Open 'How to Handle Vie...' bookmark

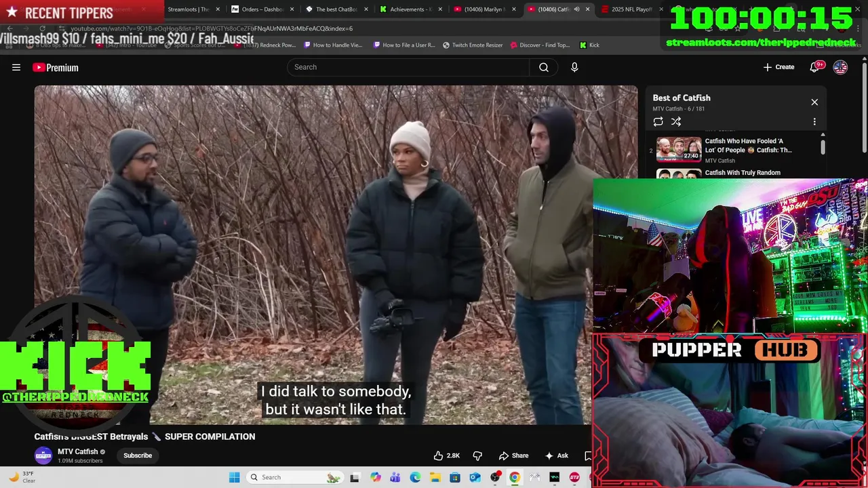(x=333, y=45)
